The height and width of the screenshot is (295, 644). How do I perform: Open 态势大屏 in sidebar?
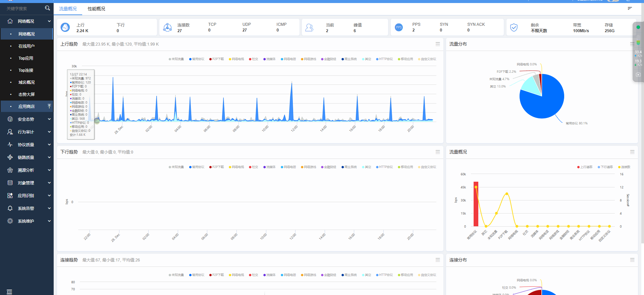pos(27,94)
